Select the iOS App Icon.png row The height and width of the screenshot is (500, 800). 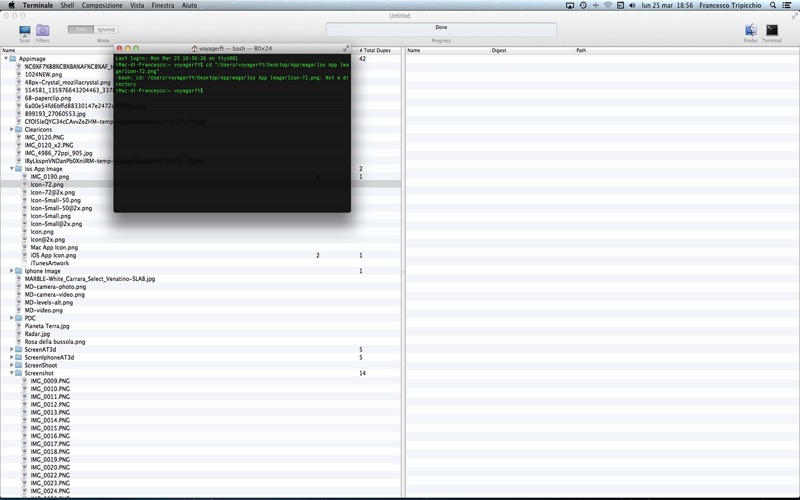click(200, 255)
